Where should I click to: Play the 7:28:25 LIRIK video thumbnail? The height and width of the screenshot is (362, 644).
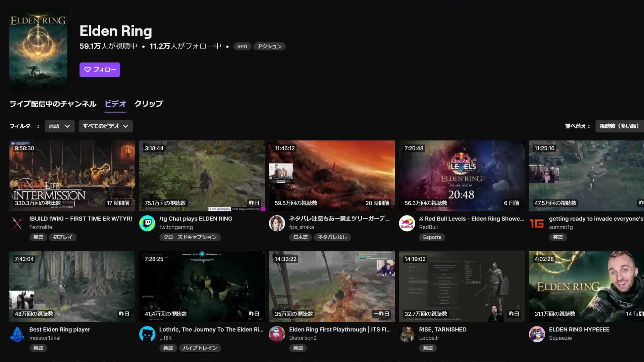point(202,287)
